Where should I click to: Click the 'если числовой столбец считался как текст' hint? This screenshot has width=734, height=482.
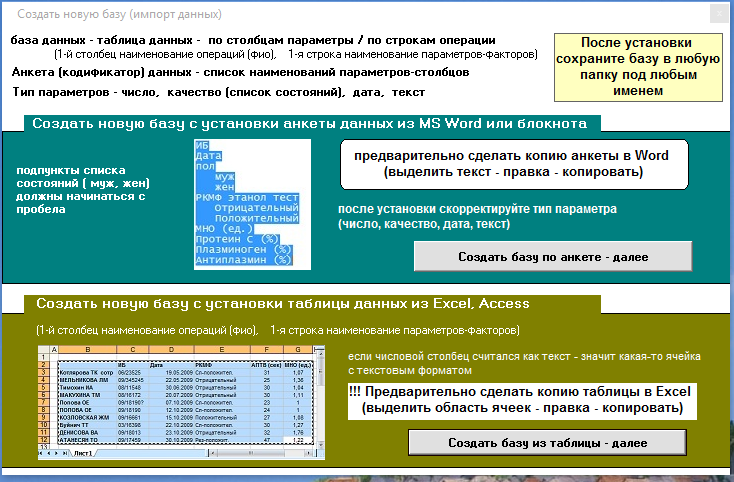tap(524, 363)
